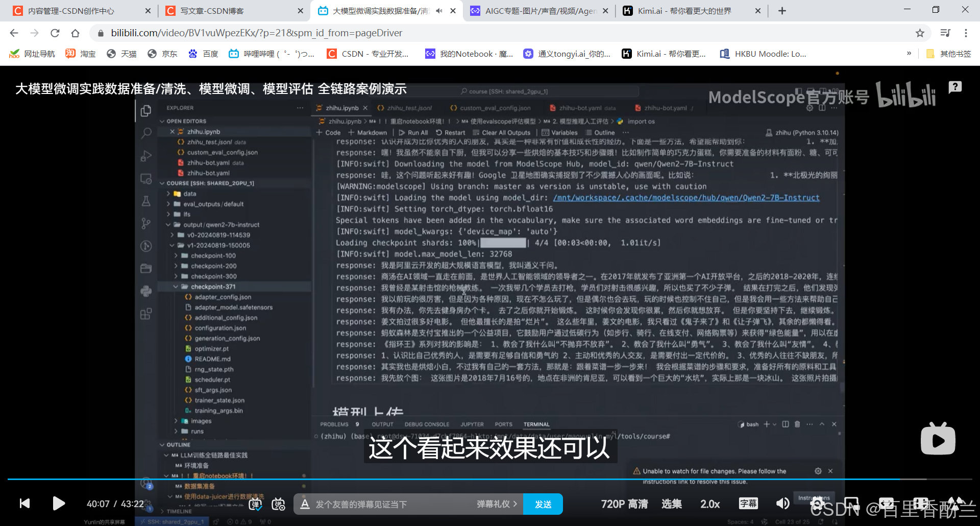Toggle the 字幕 subtitles button
This screenshot has width=980, height=526.
tap(748, 504)
